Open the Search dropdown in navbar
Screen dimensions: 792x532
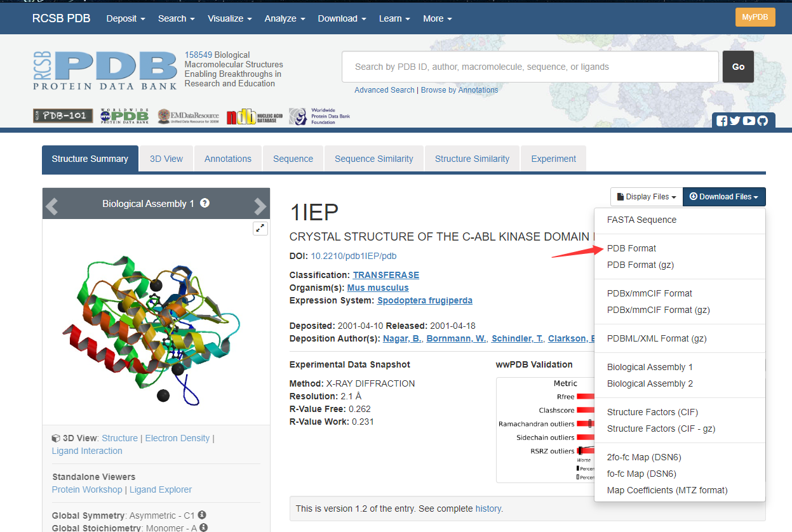177,18
